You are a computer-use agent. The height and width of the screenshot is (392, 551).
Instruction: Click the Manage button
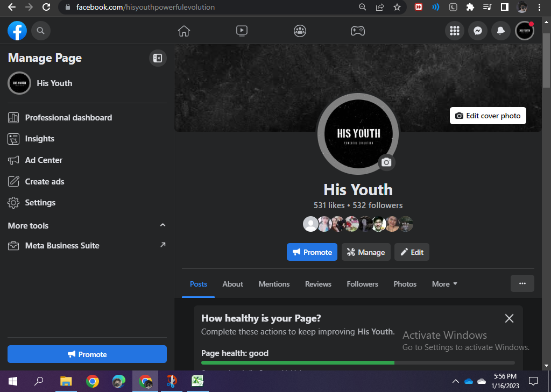tap(366, 252)
